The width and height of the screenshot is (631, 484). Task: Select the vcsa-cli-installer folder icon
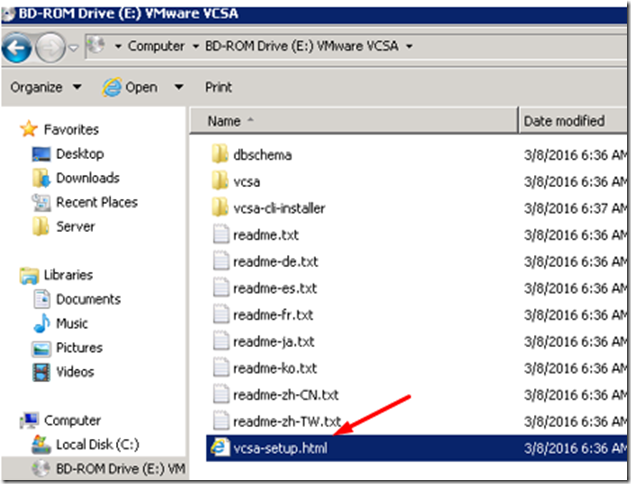pos(220,207)
